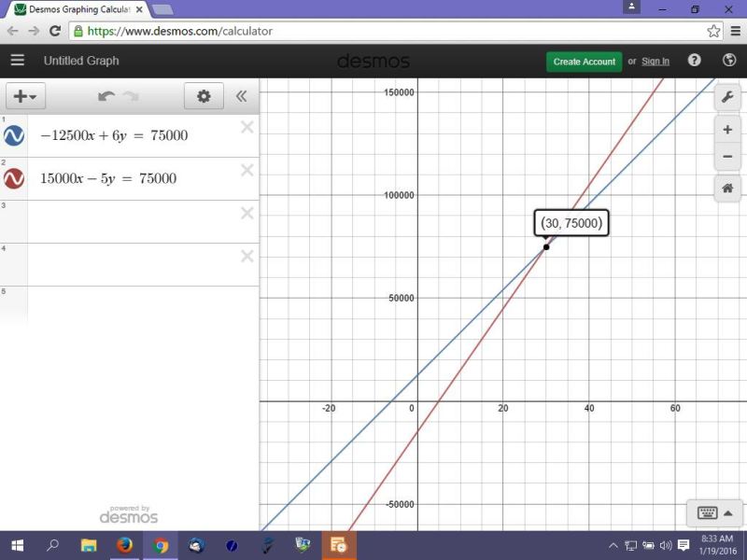Edit the equation -12500x + 6y = 75000
The height and width of the screenshot is (560, 747).
[x=114, y=135]
